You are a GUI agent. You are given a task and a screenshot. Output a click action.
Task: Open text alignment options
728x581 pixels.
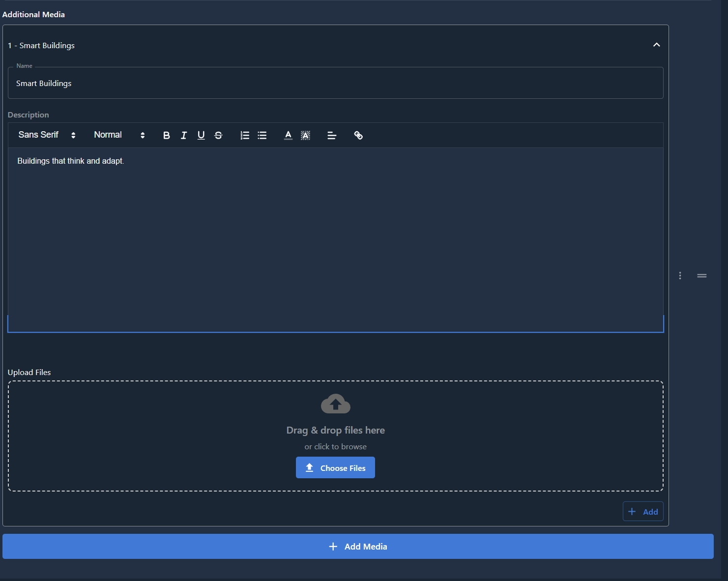point(332,136)
